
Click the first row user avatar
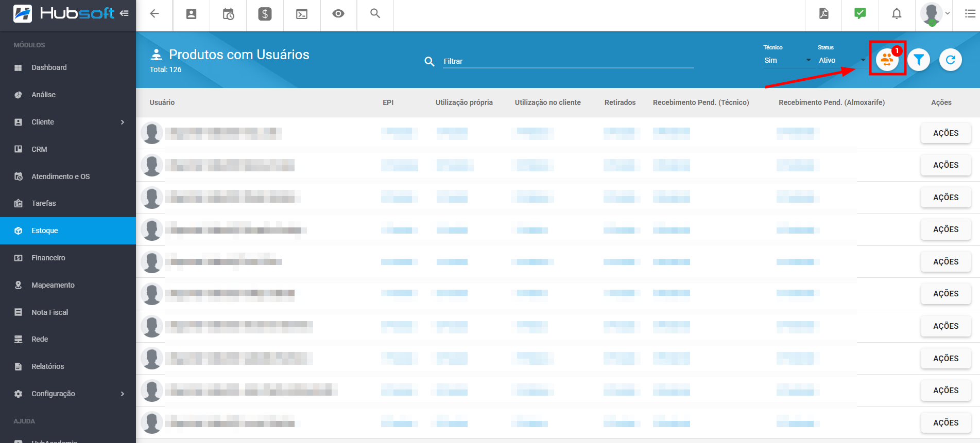pyautogui.click(x=152, y=133)
